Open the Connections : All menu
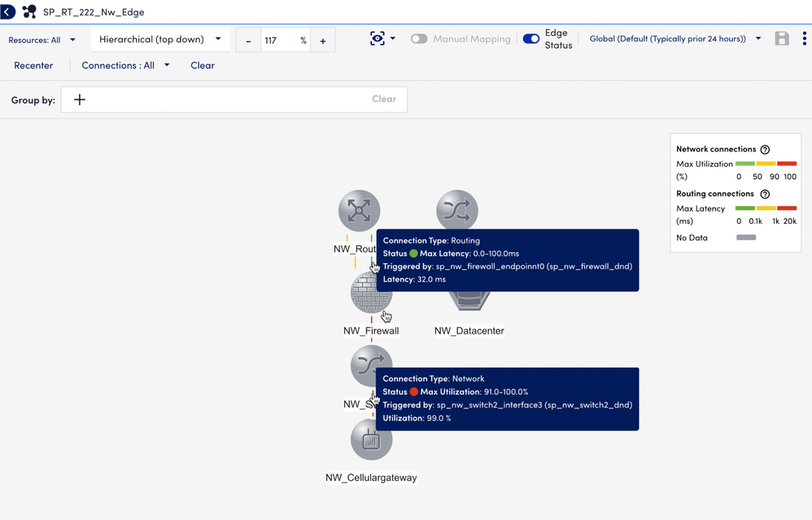 [x=125, y=65]
